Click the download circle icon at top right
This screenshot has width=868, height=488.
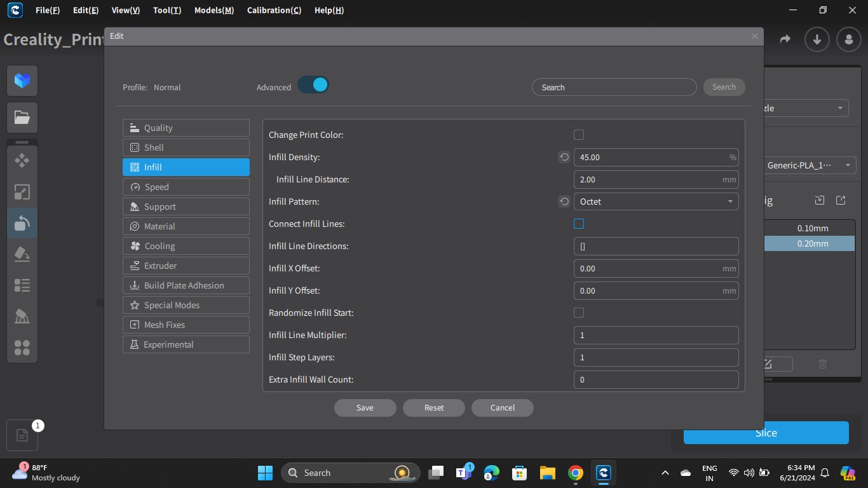coord(817,39)
